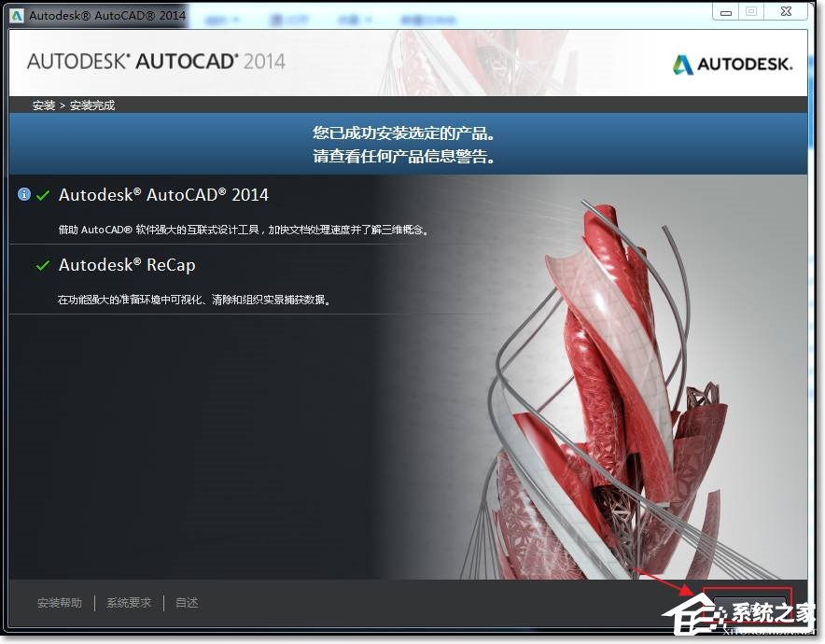The width and height of the screenshot is (825, 644).
Task: Click the green checkmark next to Autodesk ReCap
Action: tap(41, 264)
